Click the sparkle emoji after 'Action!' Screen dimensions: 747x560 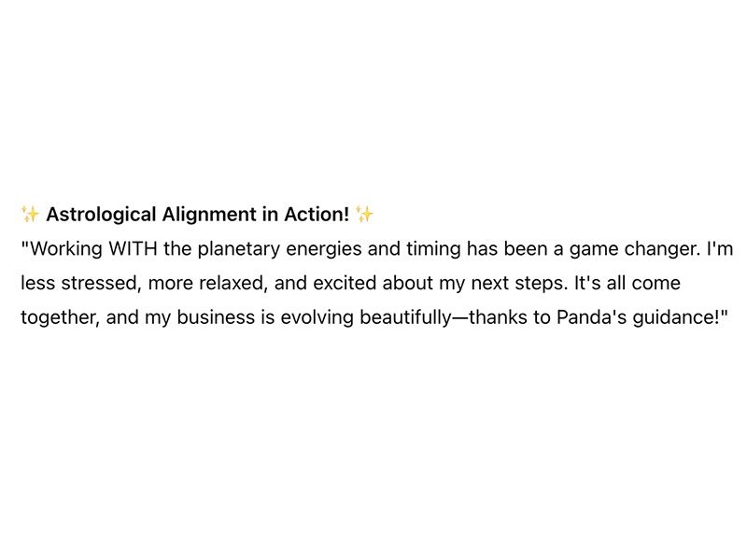pos(364,215)
